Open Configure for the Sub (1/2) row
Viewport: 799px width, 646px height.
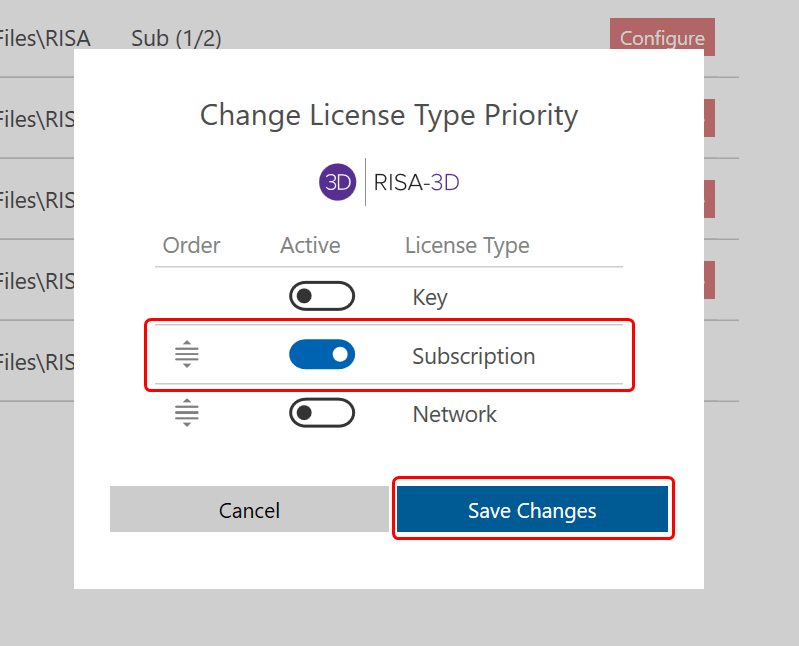point(662,38)
